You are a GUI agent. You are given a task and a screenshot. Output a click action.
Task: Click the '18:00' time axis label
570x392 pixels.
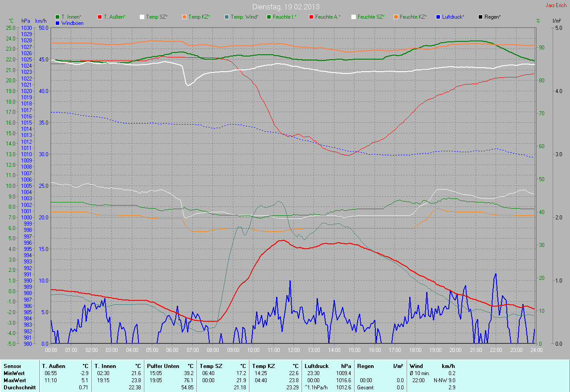[415, 350]
